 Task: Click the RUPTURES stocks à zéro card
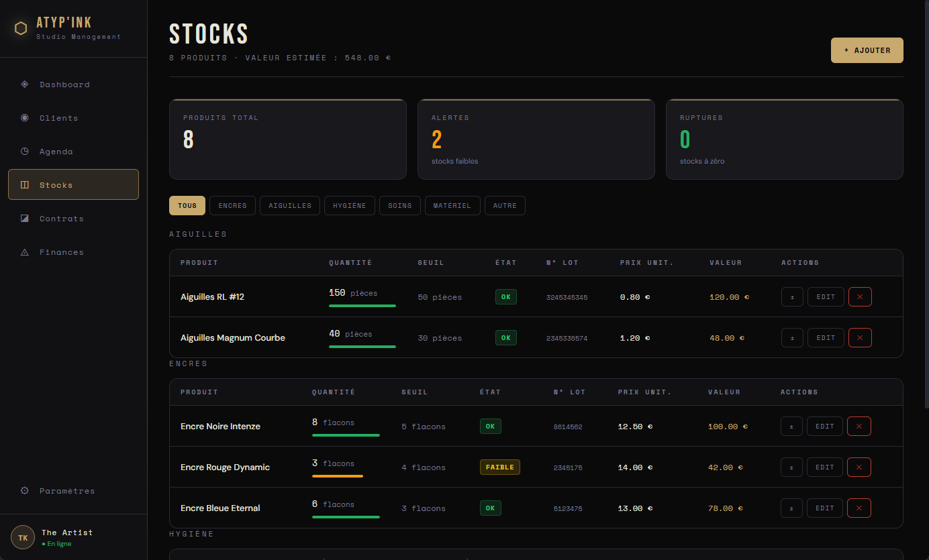click(785, 139)
